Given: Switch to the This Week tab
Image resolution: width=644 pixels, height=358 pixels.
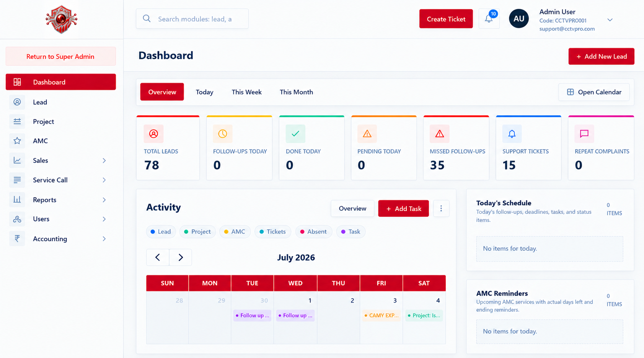Looking at the screenshot, I should [x=247, y=92].
